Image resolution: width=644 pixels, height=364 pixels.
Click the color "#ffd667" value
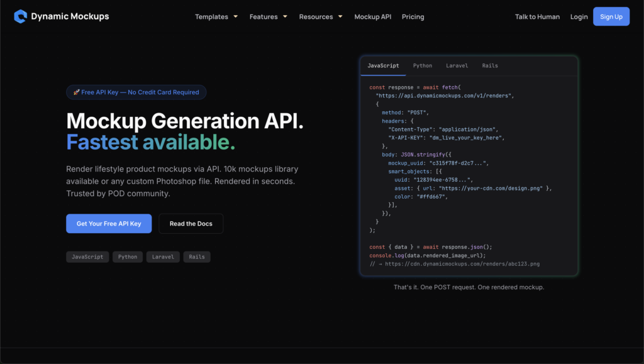[430, 197]
